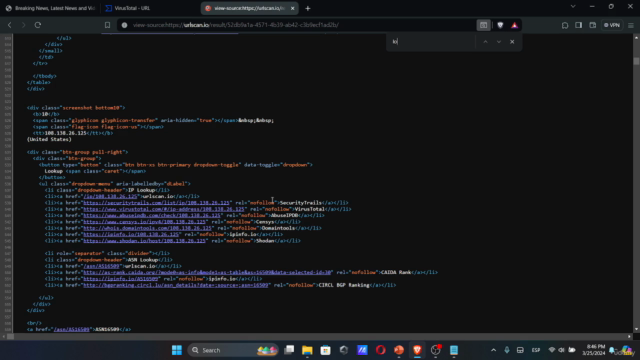The width and height of the screenshot is (640, 360).
Task: Open the clock and date in the taskbar
Action: point(595,350)
